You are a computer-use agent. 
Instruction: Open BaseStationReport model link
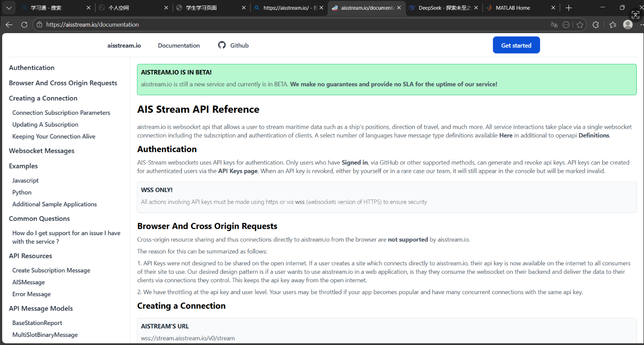(x=37, y=323)
